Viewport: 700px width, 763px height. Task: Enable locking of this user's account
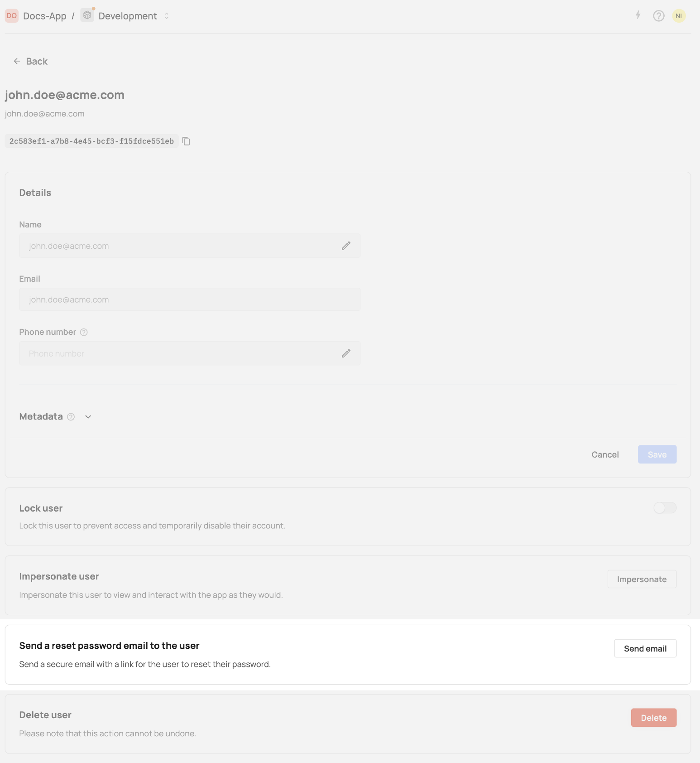pos(664,507)
